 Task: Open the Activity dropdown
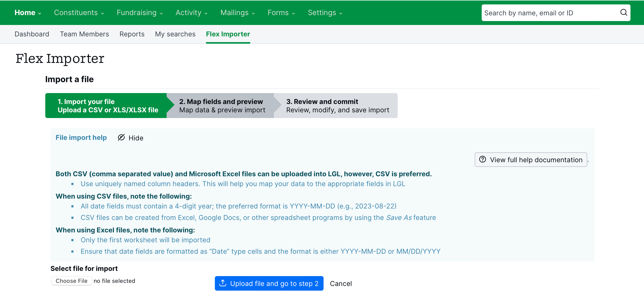pyautogui.click(x=191, y=12)
